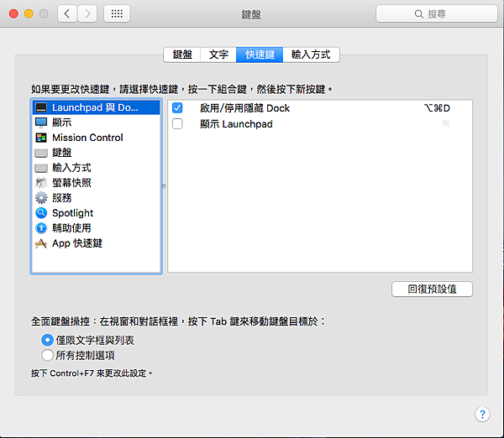The image size is (504, 438).
Task: Select 服務 label in category list
Action: pos(61,198)
